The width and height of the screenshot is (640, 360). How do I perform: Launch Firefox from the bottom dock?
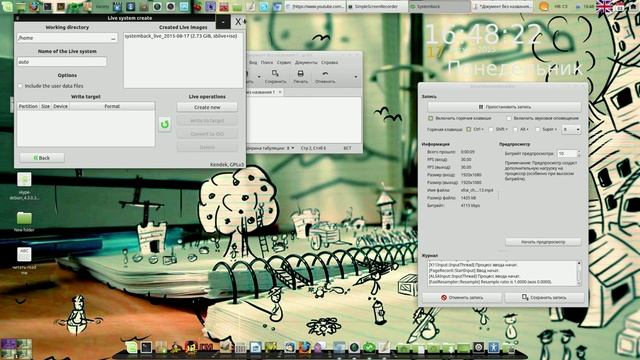(304, 347)
